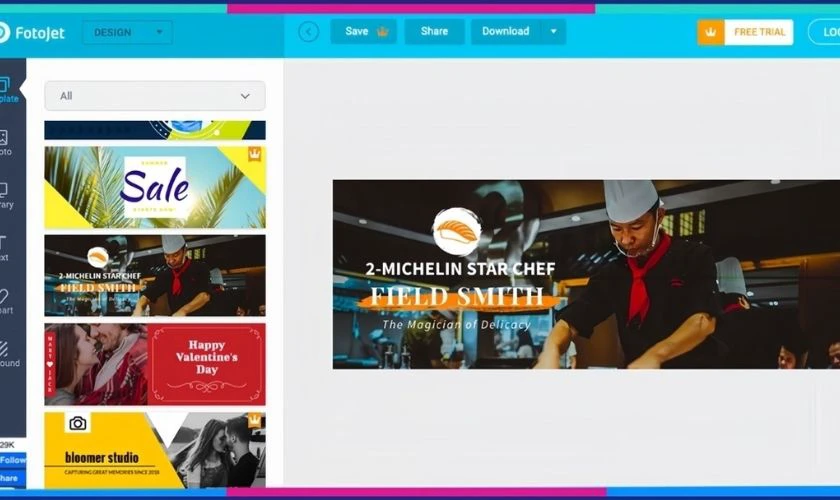
Task: Select the partial navy template at top
Action: coord(155,130)
